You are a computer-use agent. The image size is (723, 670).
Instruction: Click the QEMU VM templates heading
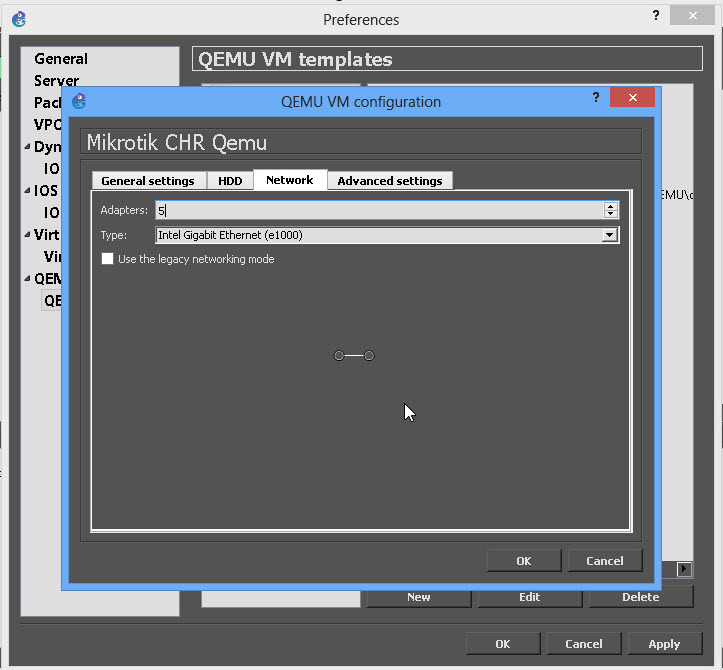[295, 59]
